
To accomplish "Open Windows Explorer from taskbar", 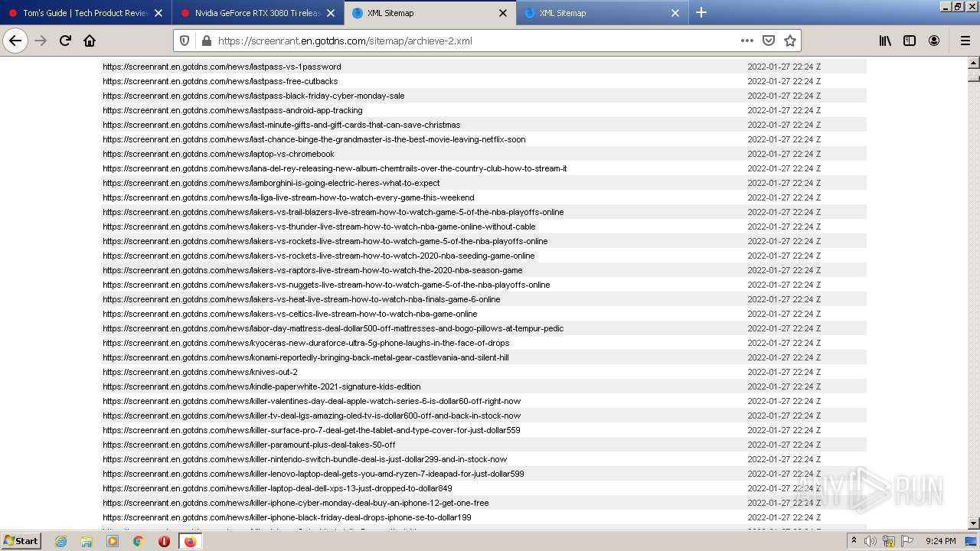I will click(87, 541).
